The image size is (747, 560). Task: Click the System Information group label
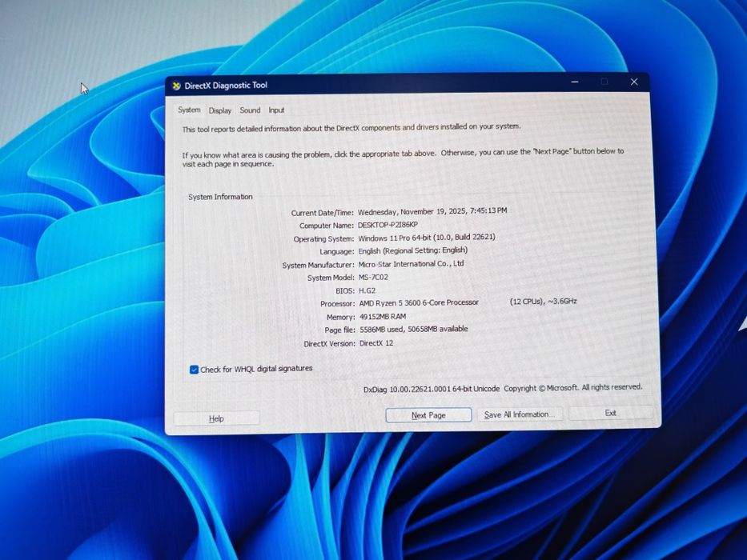(x=220, y=197)
